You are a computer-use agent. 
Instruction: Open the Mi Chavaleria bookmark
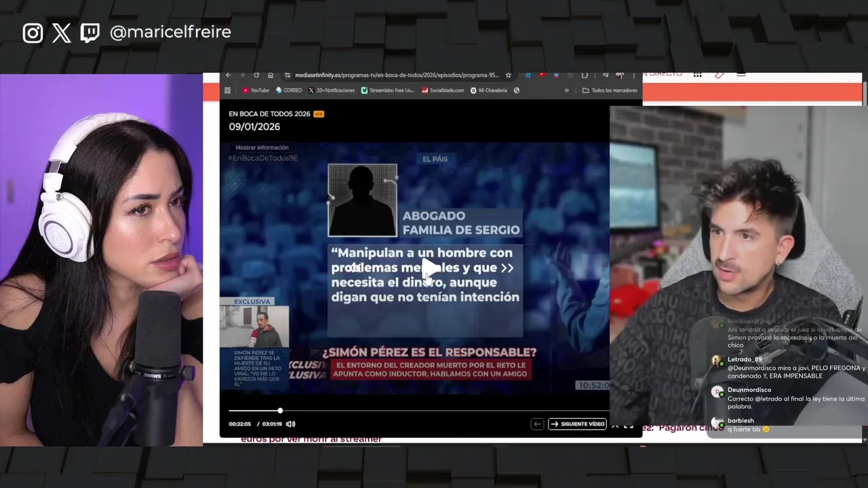point(489,90)
